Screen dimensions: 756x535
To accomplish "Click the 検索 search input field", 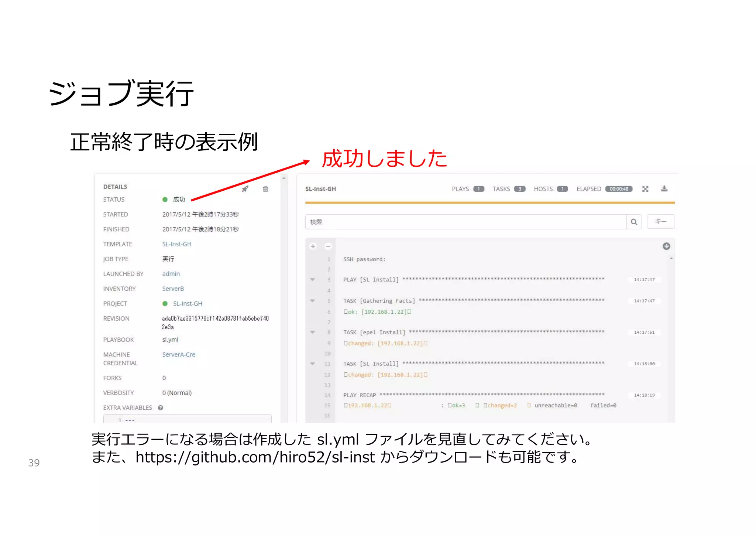I will (x=466, y=222).
